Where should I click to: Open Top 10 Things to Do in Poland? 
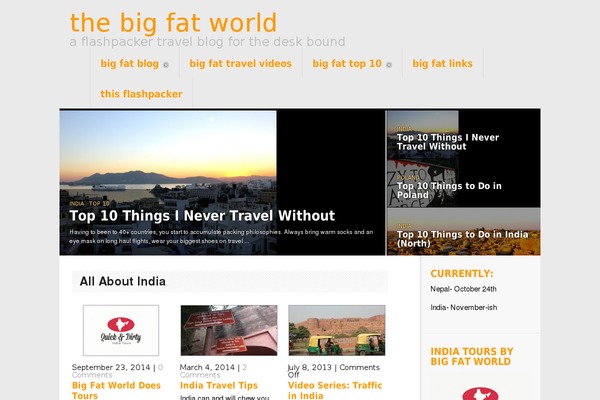[449, 190]
